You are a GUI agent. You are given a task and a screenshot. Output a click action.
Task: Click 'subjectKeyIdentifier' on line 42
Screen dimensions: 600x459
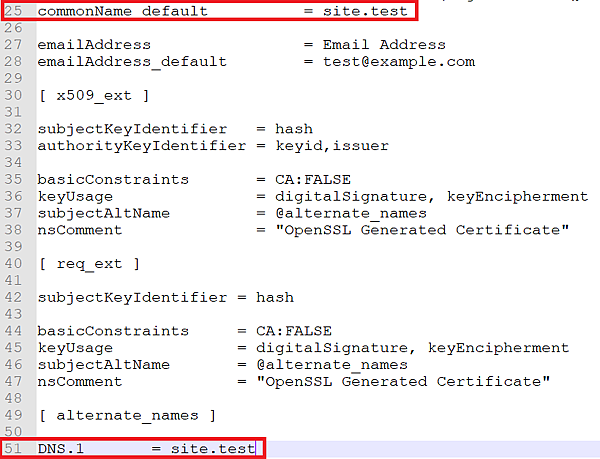[x=132, y=297]
